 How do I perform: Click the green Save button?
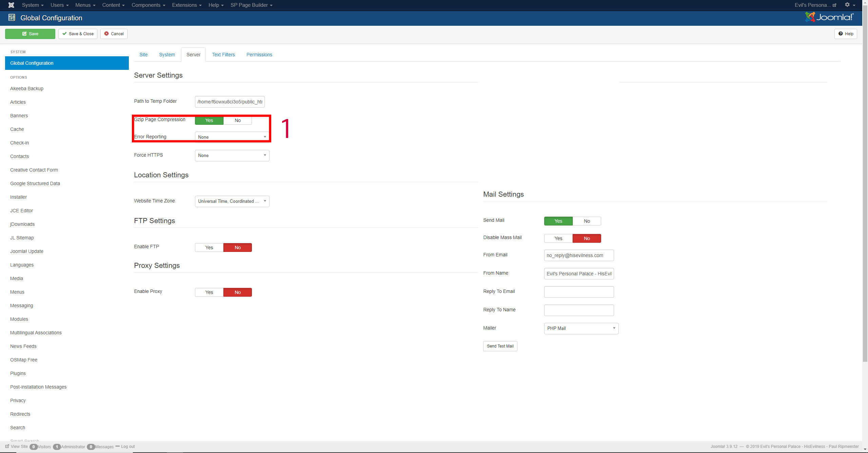coord(30,34)
